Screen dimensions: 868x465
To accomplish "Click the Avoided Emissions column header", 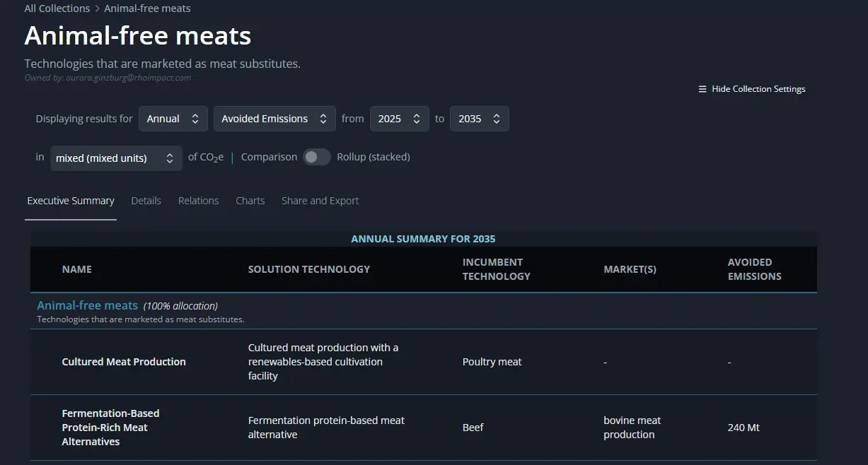I will coord(754,269).
